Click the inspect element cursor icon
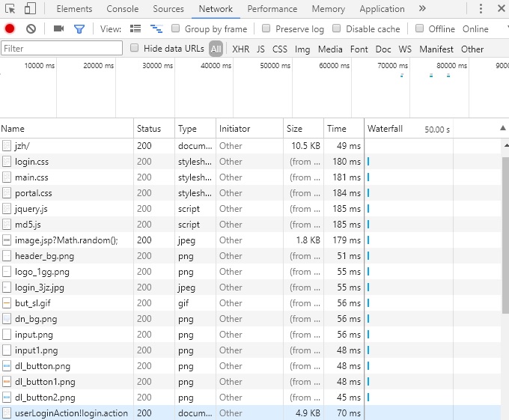 click(x=10, y=9)
